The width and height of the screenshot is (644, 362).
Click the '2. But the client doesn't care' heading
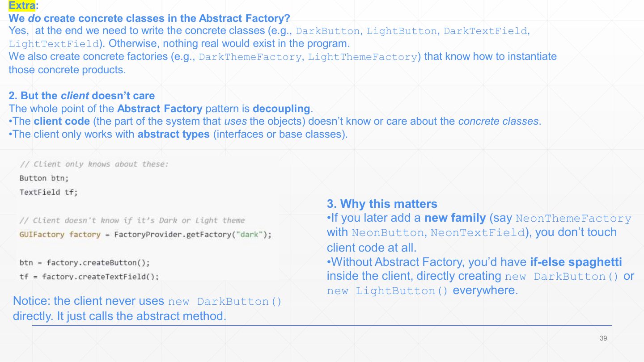(x=82, y=96)
